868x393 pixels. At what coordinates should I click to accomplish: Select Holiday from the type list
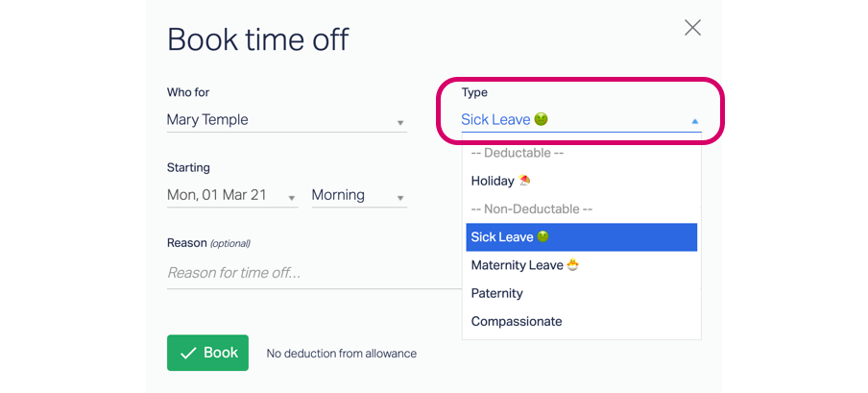(x=581, y=181)
